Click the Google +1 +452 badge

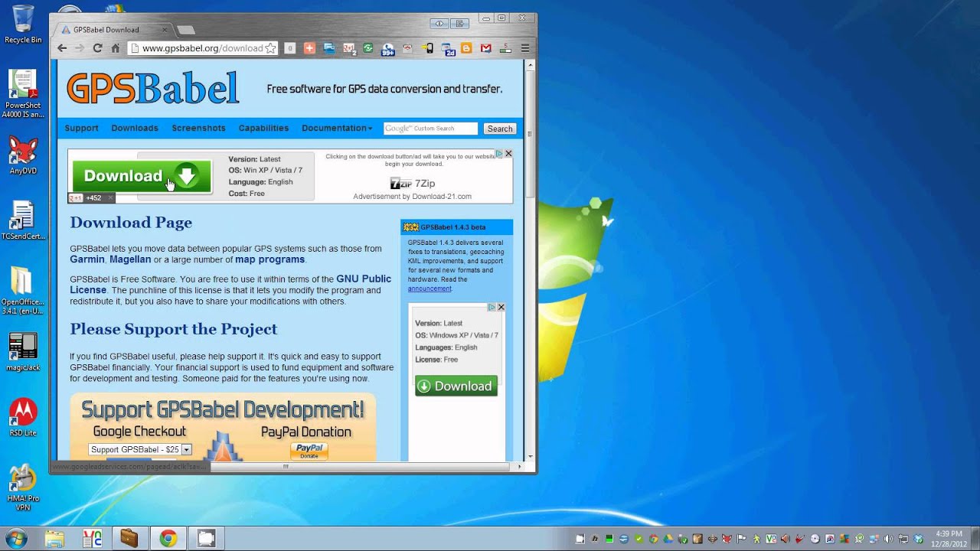click(x=91, y=197)
